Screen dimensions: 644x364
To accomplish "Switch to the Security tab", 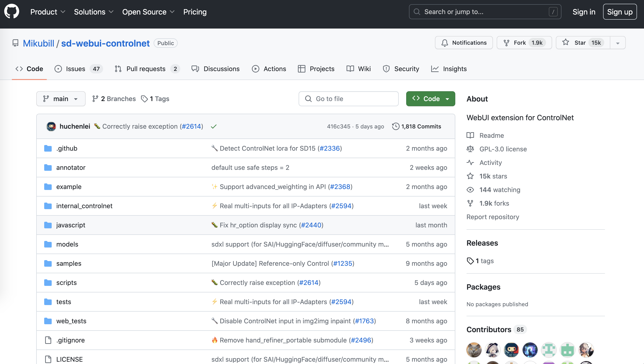I will (401, 69).
